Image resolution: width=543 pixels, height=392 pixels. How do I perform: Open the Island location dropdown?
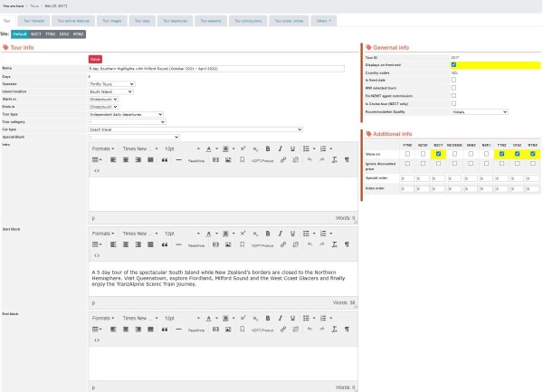pos(110,91)
